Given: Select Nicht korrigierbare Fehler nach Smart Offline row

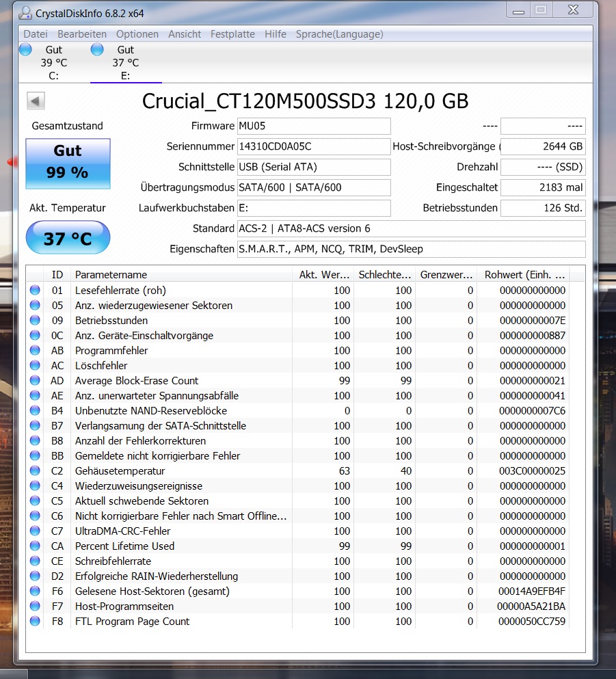Looking at the screenshot, I should pyautogui.click(x=180, y=516).
